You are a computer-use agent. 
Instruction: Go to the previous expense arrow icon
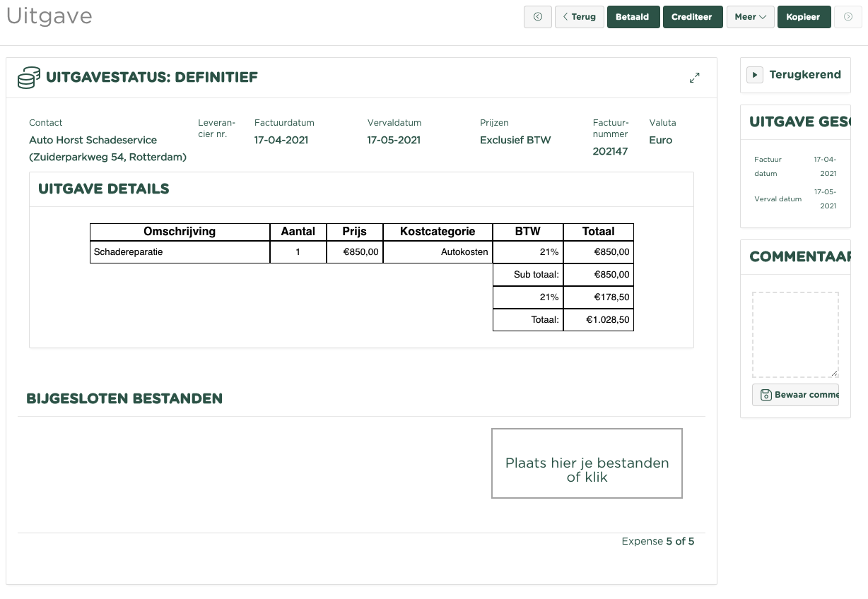[537, 17]
